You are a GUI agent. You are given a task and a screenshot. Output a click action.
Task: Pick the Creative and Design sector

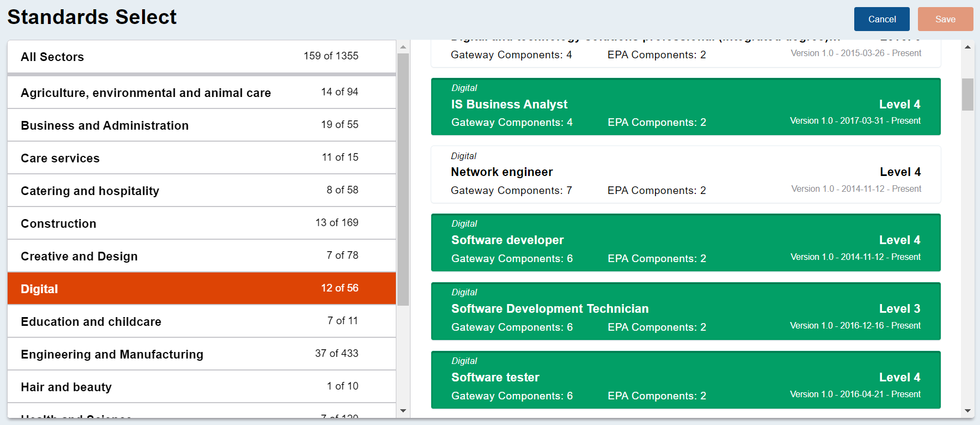pos(201,256)
